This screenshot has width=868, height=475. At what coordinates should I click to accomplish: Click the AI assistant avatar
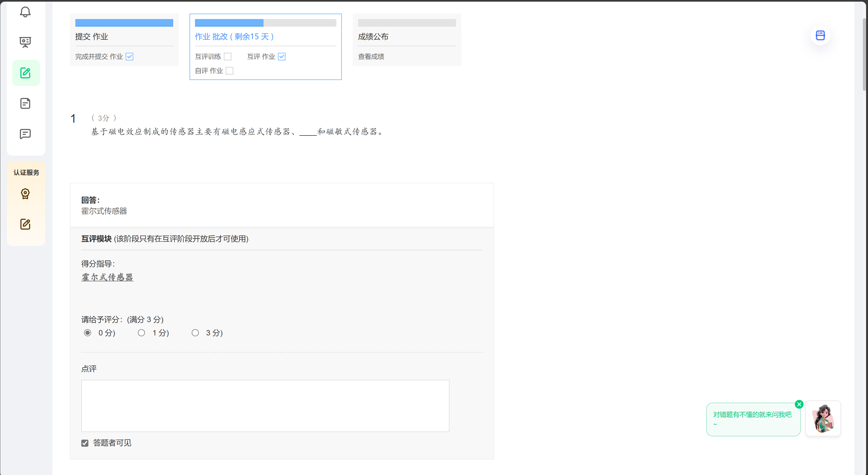pyautogui.click(x=823, y=418)
